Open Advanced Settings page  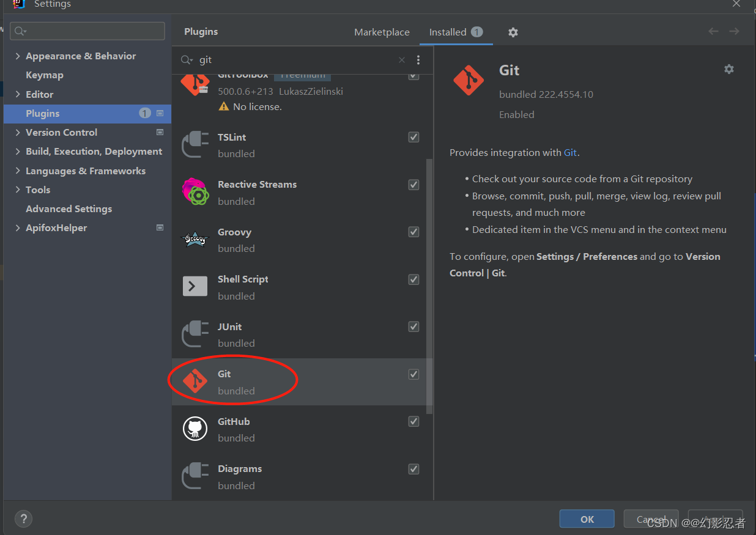[69, 208]
